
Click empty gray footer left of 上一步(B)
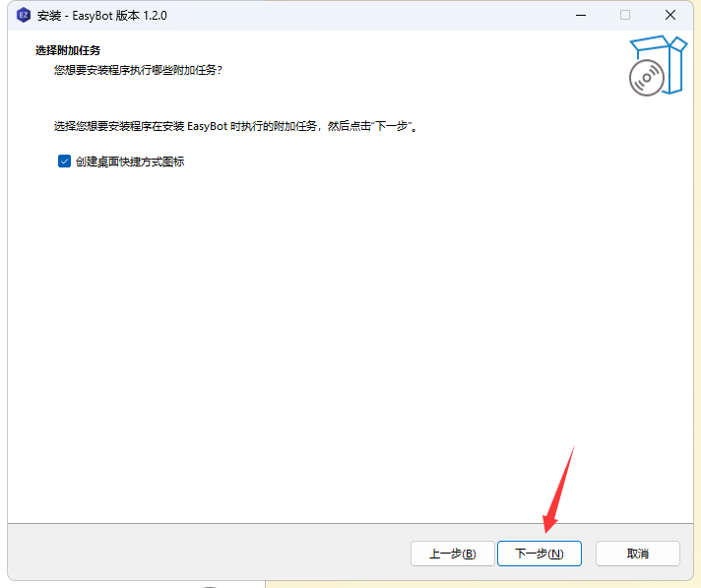197,554
